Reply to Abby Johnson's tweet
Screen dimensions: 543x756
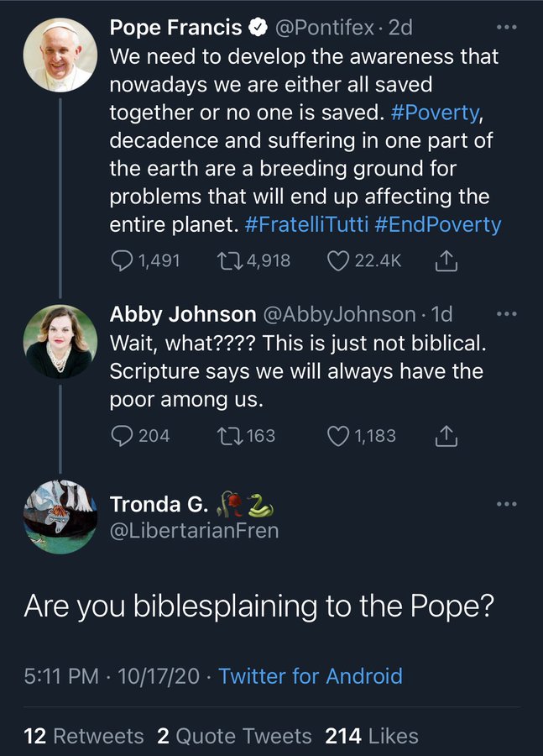(x=123, y=436)
